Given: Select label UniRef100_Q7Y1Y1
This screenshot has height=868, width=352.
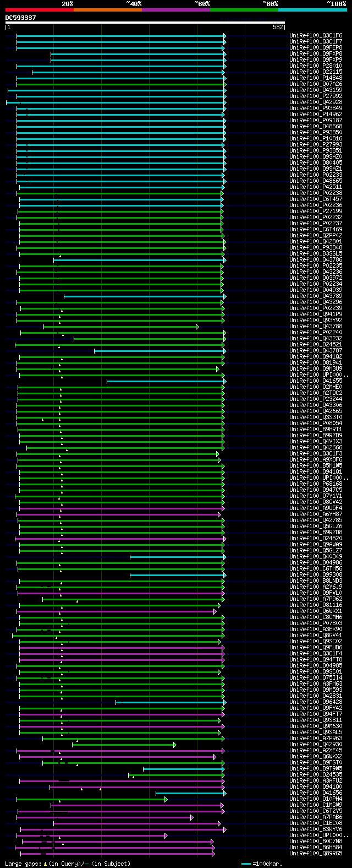Looking at the screenshot, I should 316,496.
